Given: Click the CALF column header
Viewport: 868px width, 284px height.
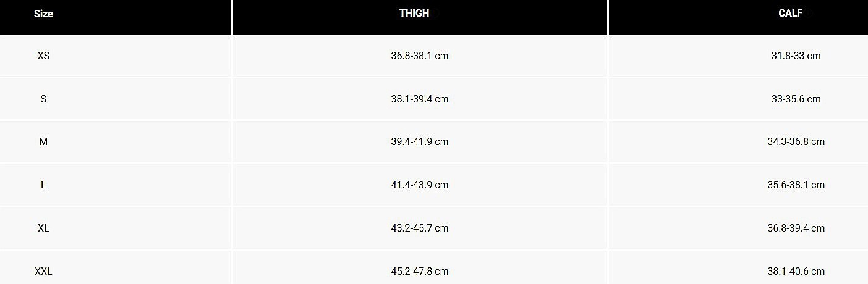Looking at the screenshot, I should (791, 13).
